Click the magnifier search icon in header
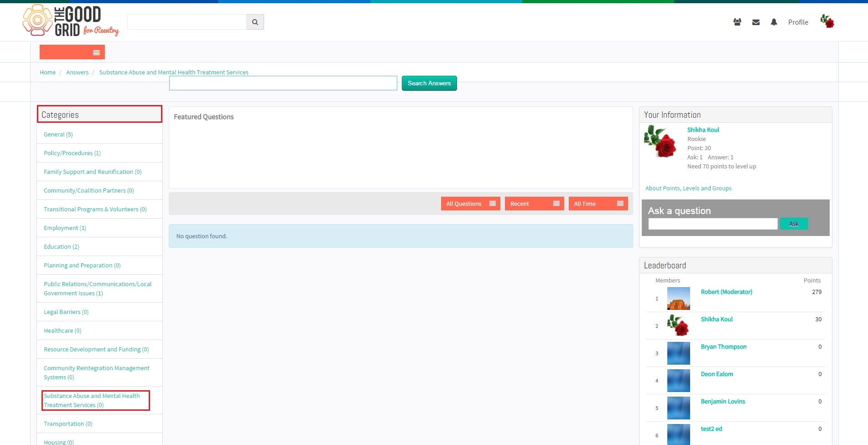The image size is (868, 445). [255, 22]
